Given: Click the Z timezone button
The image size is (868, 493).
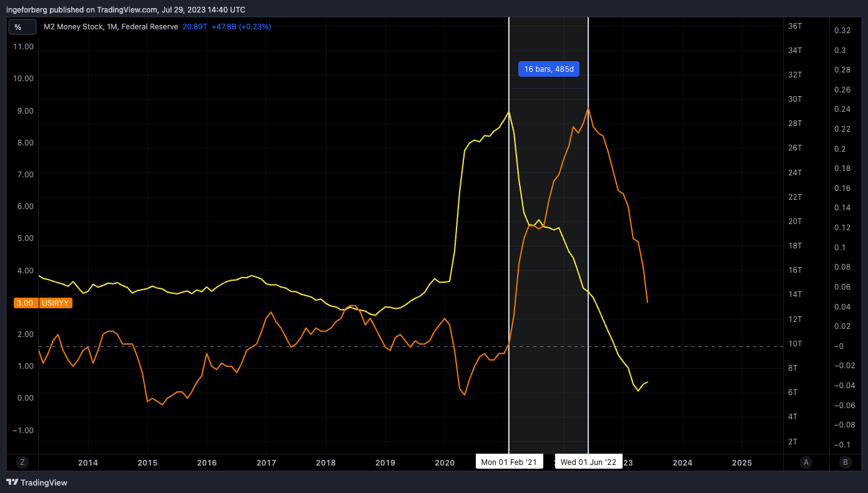Looking at the screenshot, I should (22, 462).
